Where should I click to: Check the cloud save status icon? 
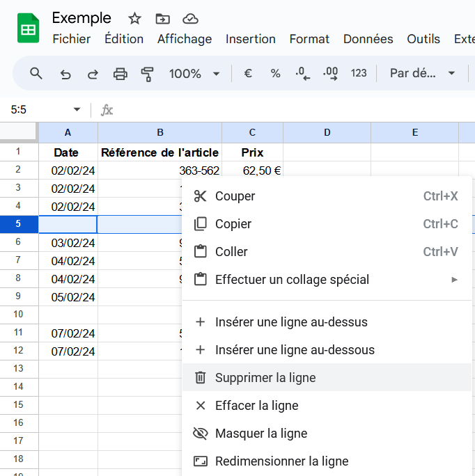(190, 19)
